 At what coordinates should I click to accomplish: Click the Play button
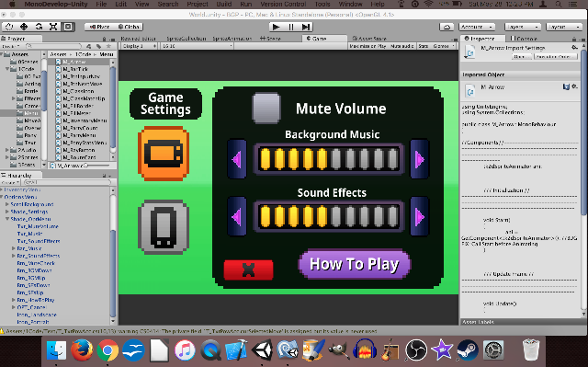(x=276, y=27)
